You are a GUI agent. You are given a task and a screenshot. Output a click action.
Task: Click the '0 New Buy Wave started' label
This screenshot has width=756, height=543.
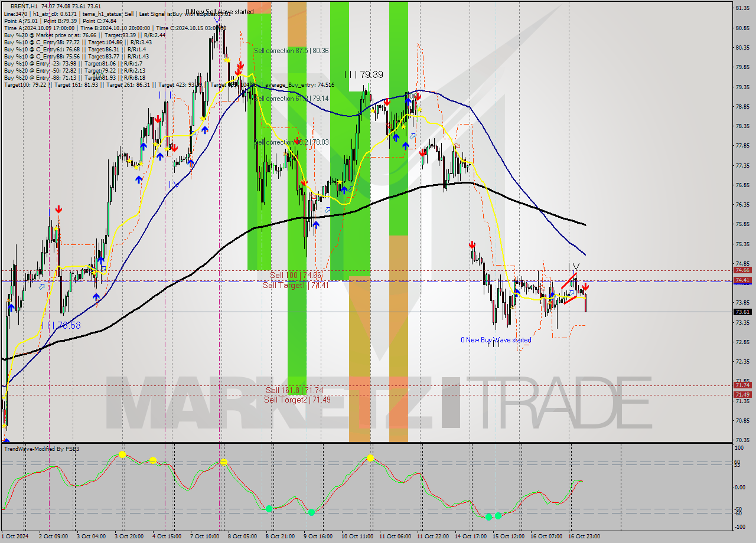tap(496, 339)
